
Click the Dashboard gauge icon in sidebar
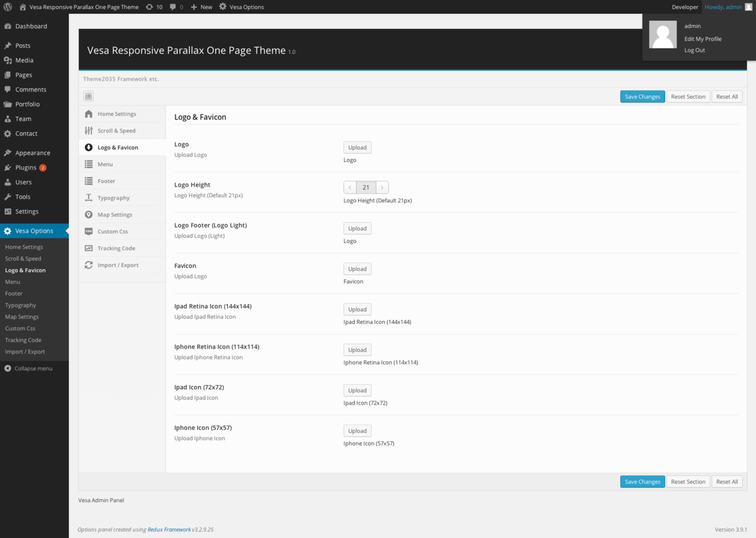click(8, 26)
